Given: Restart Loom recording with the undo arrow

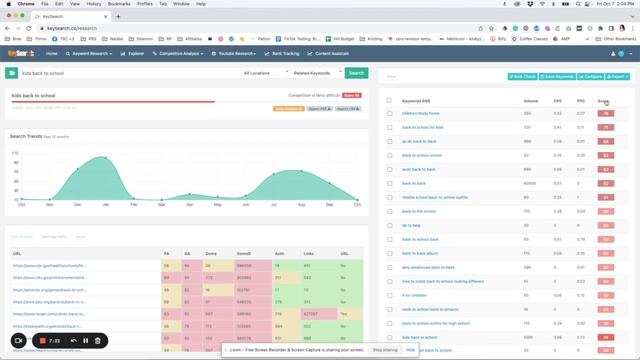Looking at the screenshot, I should (73, 340).
